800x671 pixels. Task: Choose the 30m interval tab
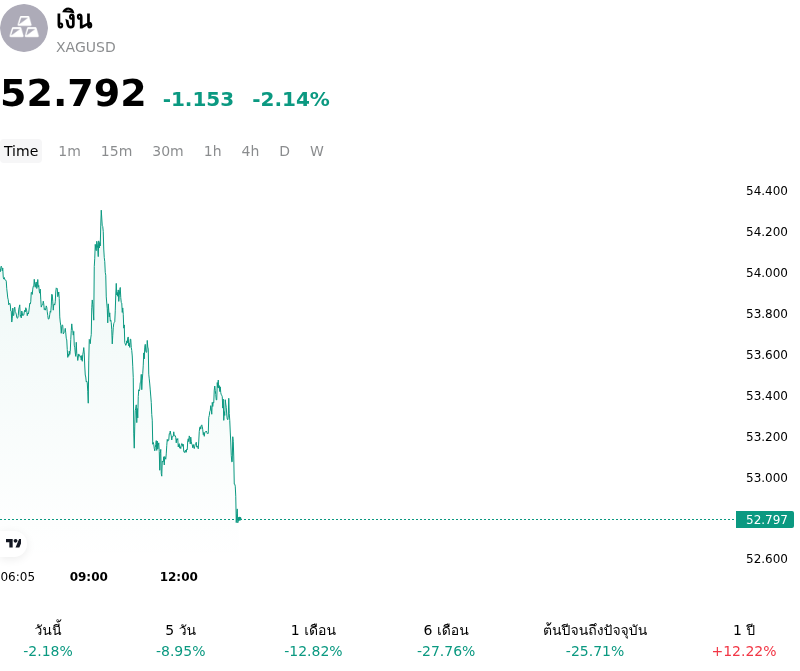point(168,151)
